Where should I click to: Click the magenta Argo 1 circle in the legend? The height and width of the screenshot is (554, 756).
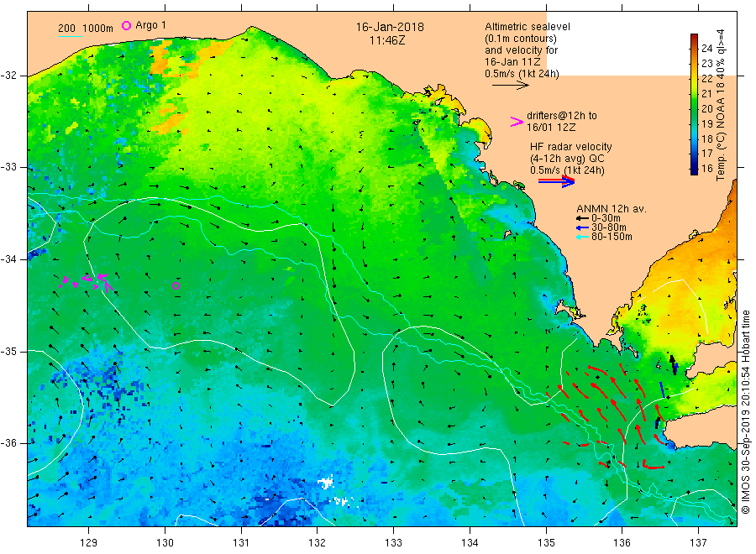(x=126, y=25)
